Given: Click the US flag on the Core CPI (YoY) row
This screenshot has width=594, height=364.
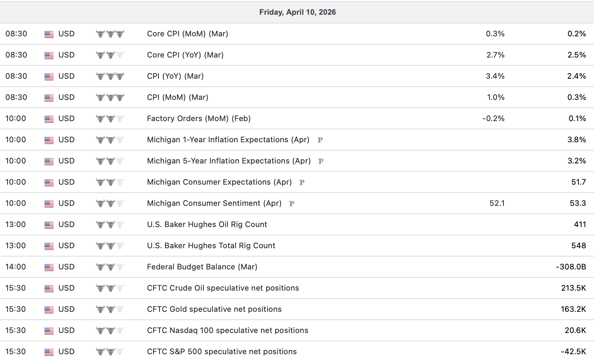Looking at the screenshot, I should pyautogui.click(x=49, y=55).
